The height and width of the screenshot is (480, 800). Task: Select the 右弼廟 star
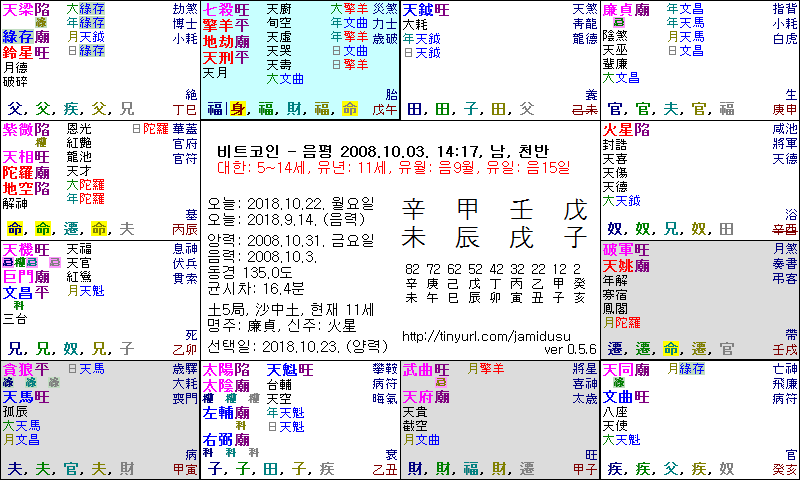[226, 440]
